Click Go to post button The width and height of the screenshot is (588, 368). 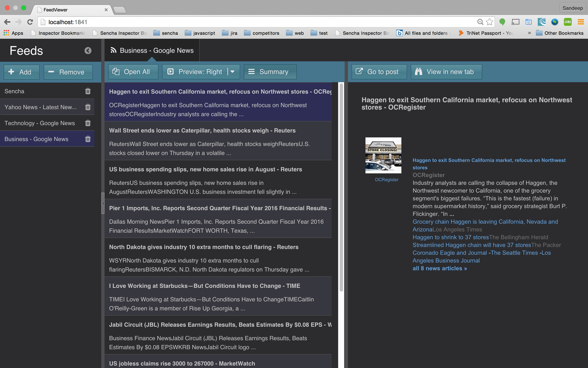[x=379, y=72]
